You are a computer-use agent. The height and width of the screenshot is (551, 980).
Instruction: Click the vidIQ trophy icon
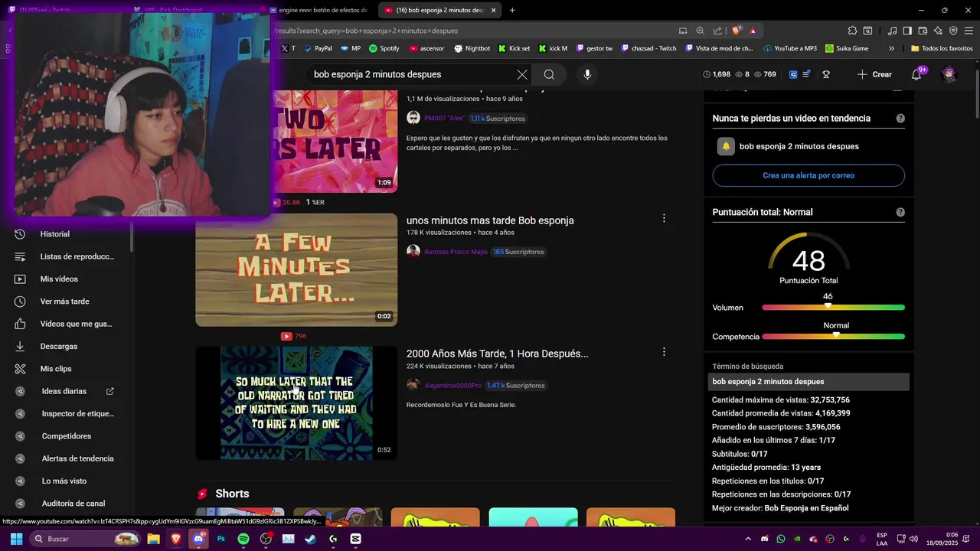click(x=826, y=74)
